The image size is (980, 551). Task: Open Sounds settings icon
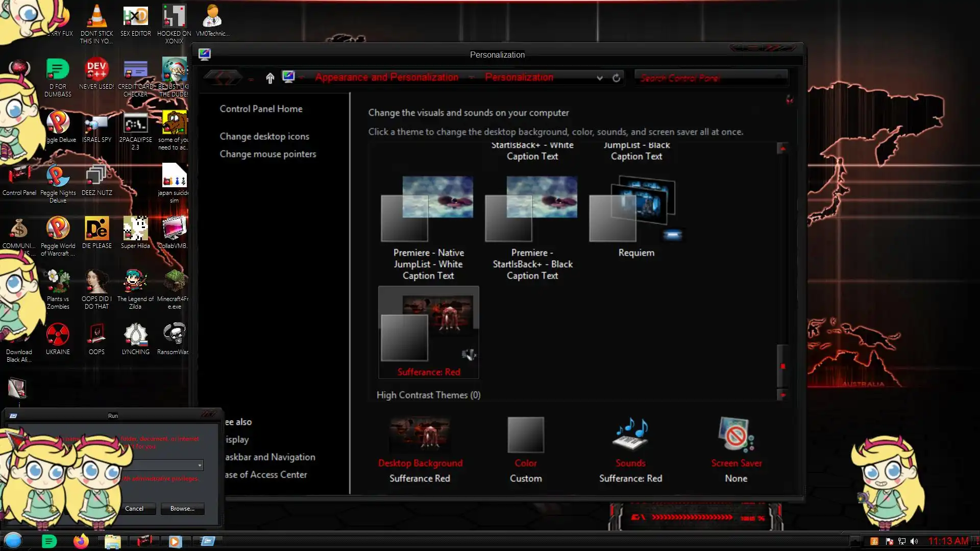[630, 435]
